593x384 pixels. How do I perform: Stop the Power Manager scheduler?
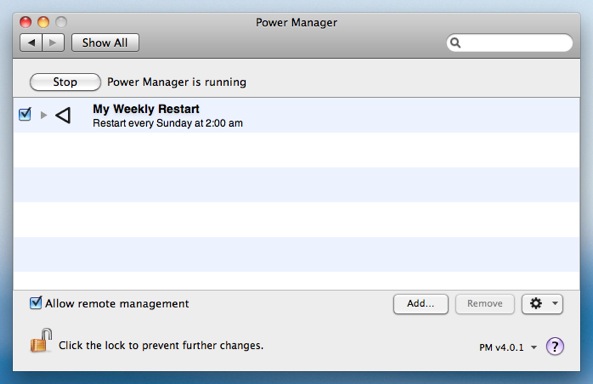tap(65, 82)
